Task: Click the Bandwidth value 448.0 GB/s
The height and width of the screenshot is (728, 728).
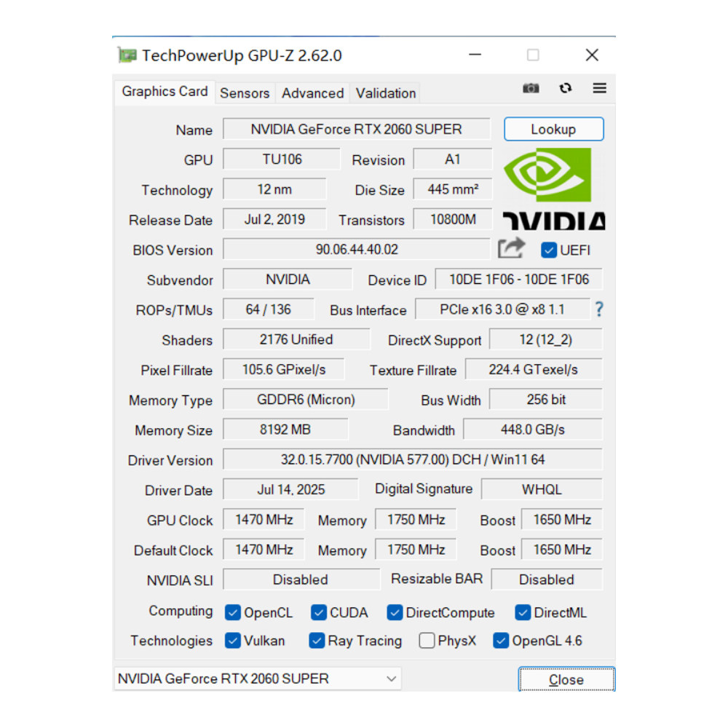Action: [533, 430]
